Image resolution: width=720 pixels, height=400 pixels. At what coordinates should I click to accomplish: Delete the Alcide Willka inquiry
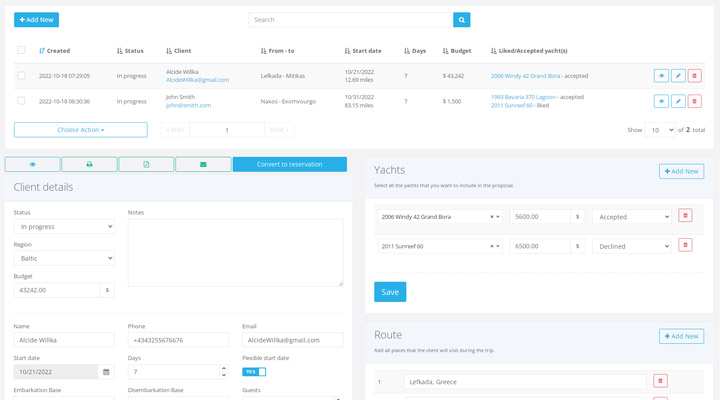click(x=694, y=76)
